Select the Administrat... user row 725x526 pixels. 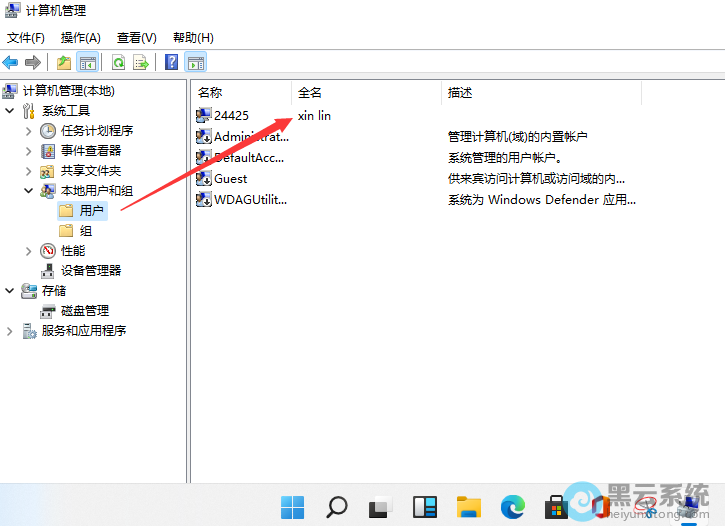pos(252,137)
